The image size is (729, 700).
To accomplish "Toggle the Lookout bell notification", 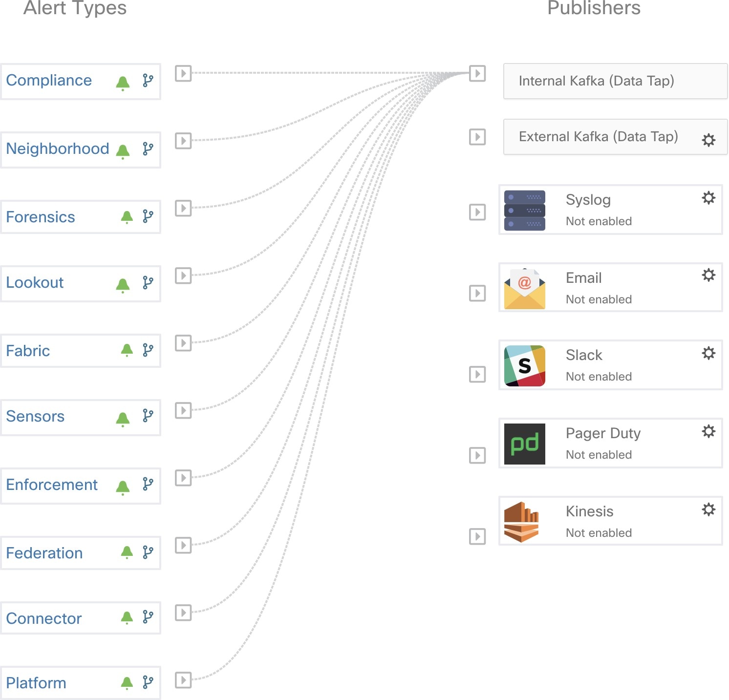I will pyautogui.click(x=123, y=285).
